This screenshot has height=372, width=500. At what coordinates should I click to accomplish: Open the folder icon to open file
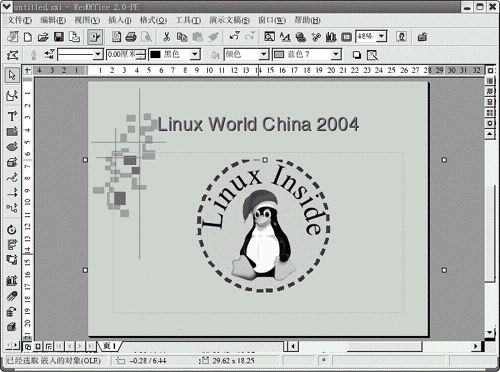pyautogui.click(x=43, y=37)
